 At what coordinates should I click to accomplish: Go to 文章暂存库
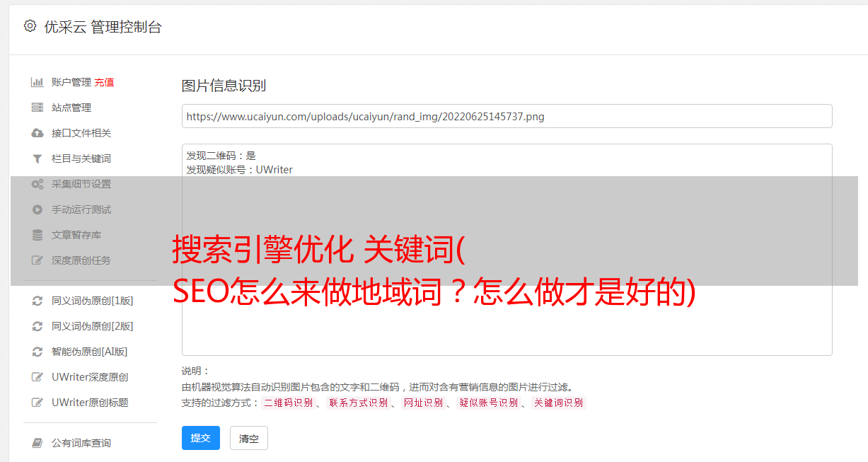click(x=76, y=235)
